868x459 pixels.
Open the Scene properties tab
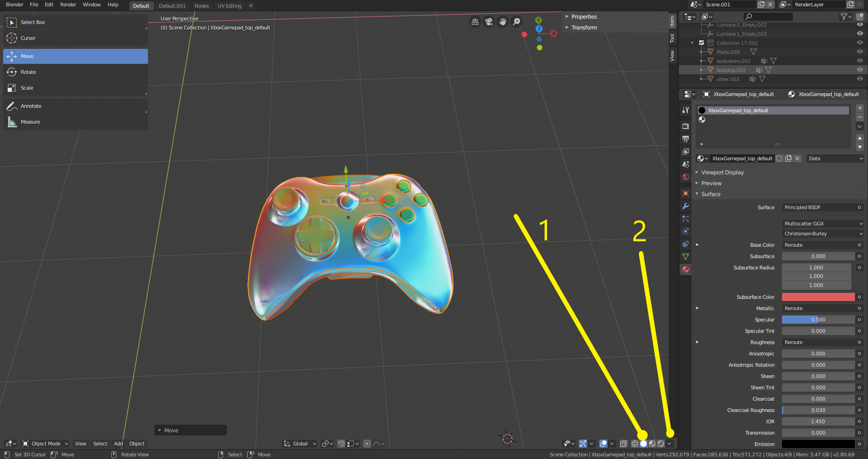[686, 164]
